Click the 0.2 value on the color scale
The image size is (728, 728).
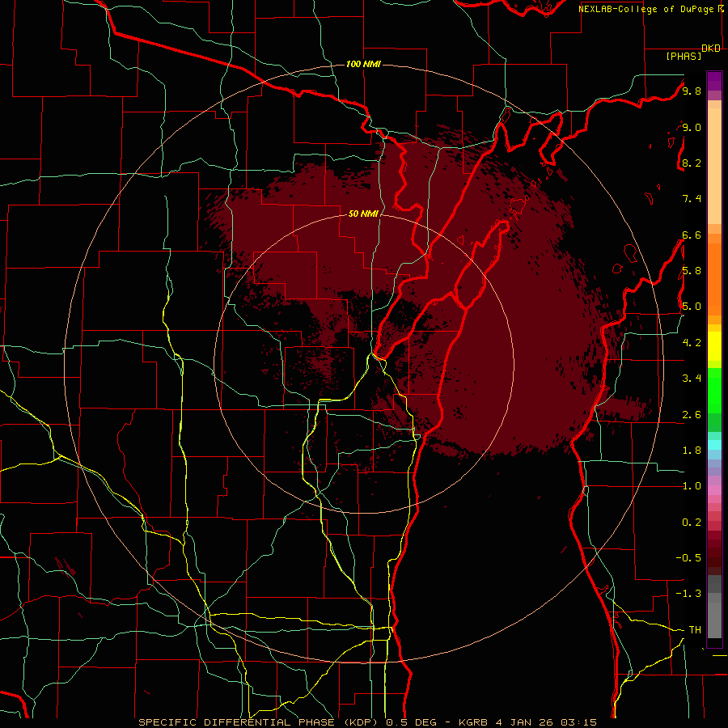tap(692, 523)
